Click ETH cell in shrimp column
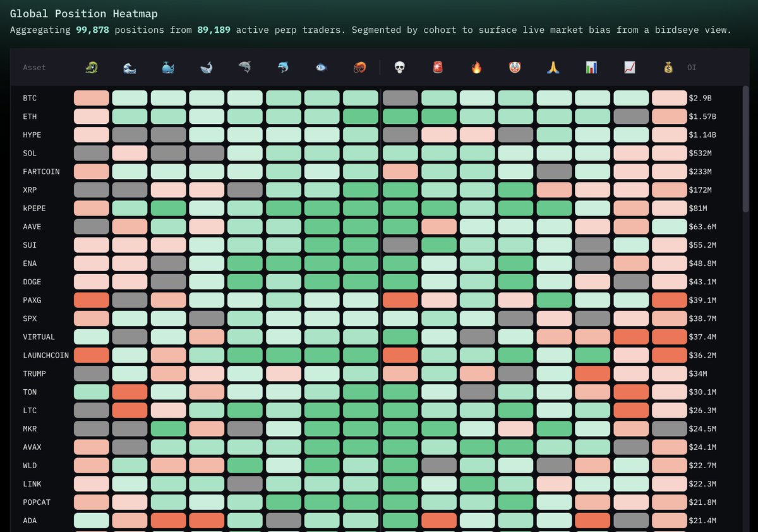The width and height of the screenshot is (758, 532). 360,116
